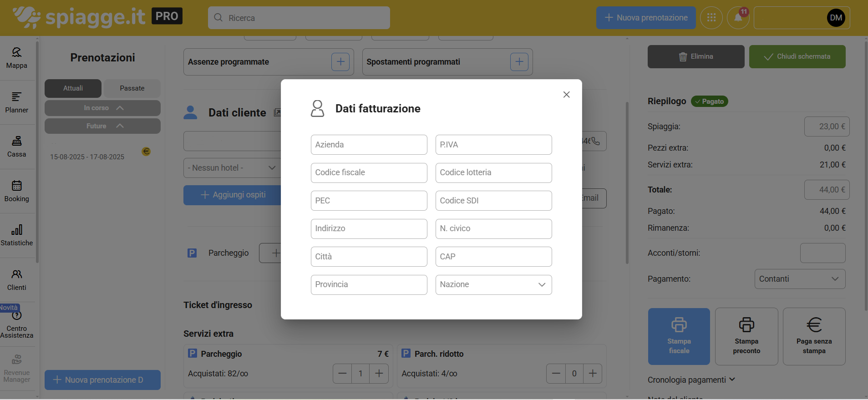The image size is (868, 400).
Task: Open the Nazione dropdown
Action: [493, 285]
